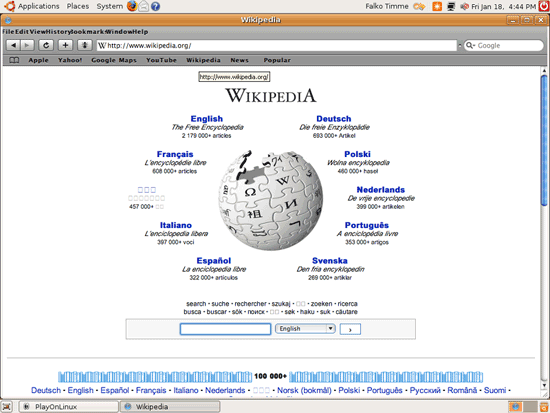Add a bookmark with the plus button
This screenshot has width=550, height=413.
coord(65,45)
